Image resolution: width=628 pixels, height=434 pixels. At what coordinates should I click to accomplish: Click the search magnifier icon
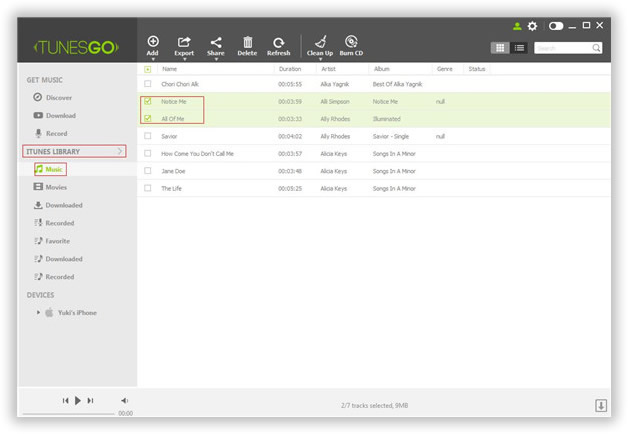pyautogui.click(x=596, y=48)
